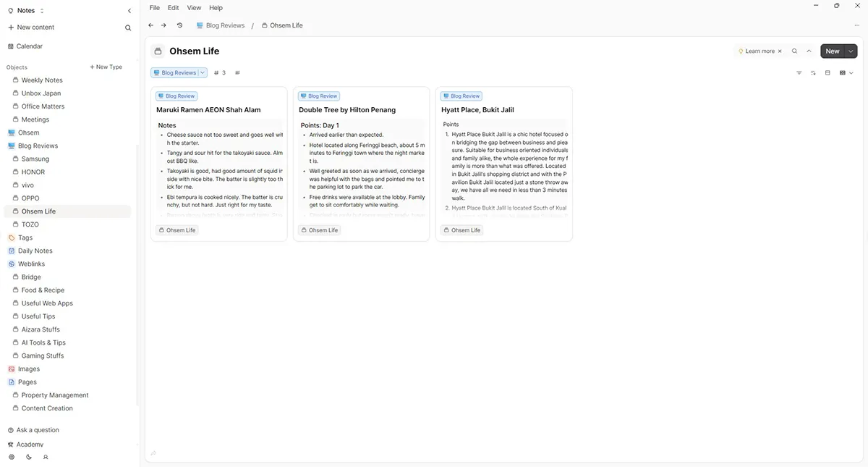
Task: Open search in the sidebar
Action: point(128,28)
